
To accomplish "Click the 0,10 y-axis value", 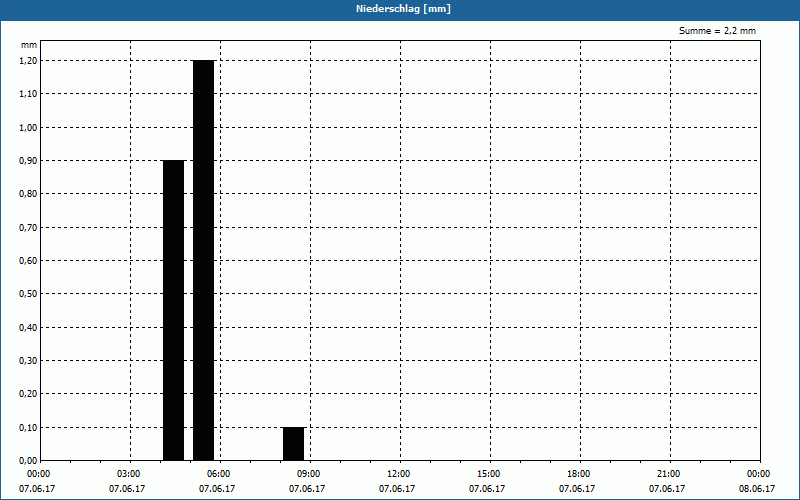I will point(29,428).
